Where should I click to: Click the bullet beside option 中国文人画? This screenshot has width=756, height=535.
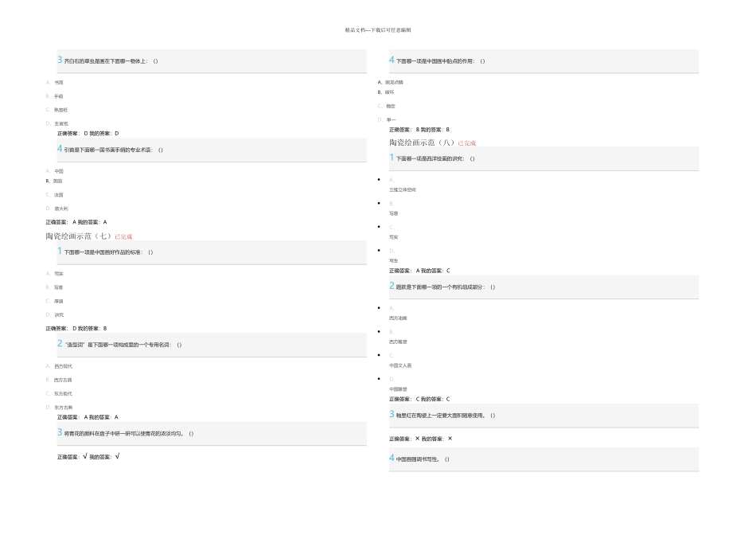pos(378,355)
